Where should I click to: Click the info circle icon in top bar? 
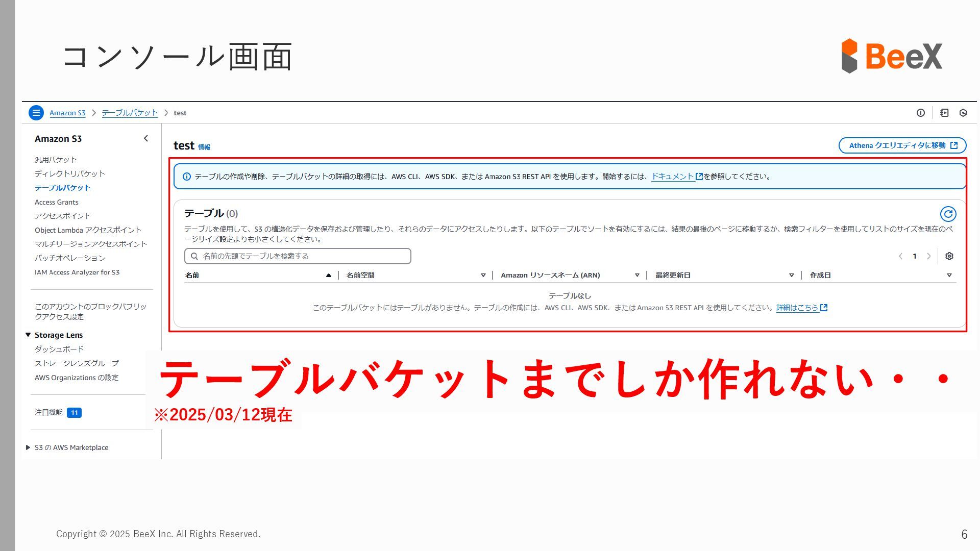(x=920, y=113)
